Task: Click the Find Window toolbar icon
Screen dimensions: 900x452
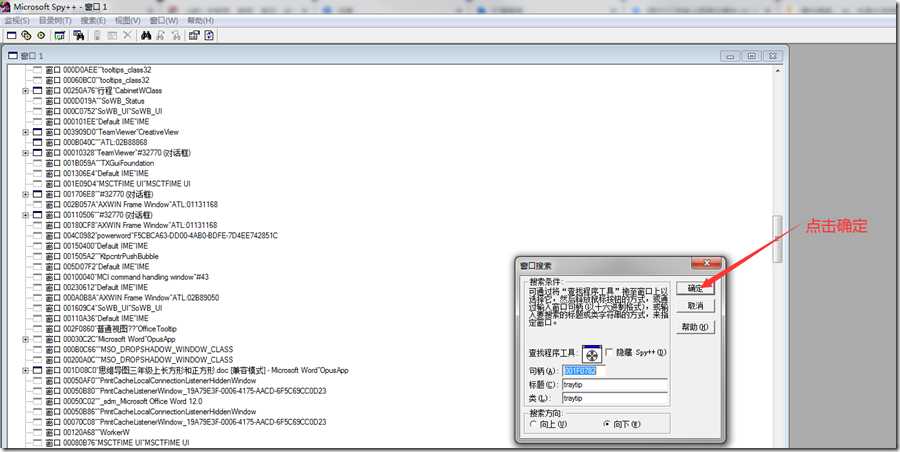Action: tap(79, 36)
